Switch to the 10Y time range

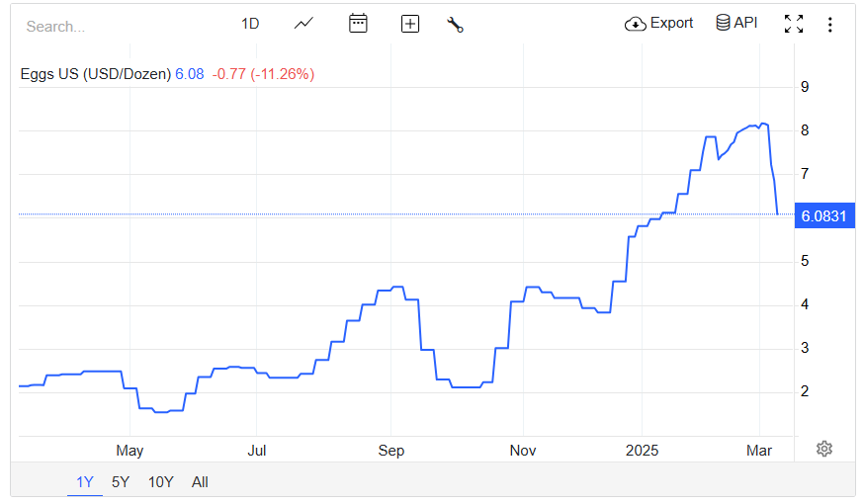[x=161, y=482]
